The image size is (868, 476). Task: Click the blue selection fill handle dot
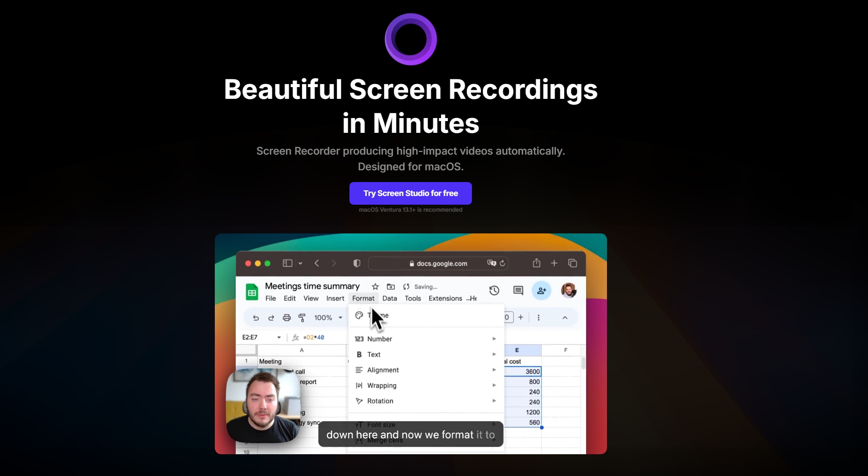[x=542, y=428]
